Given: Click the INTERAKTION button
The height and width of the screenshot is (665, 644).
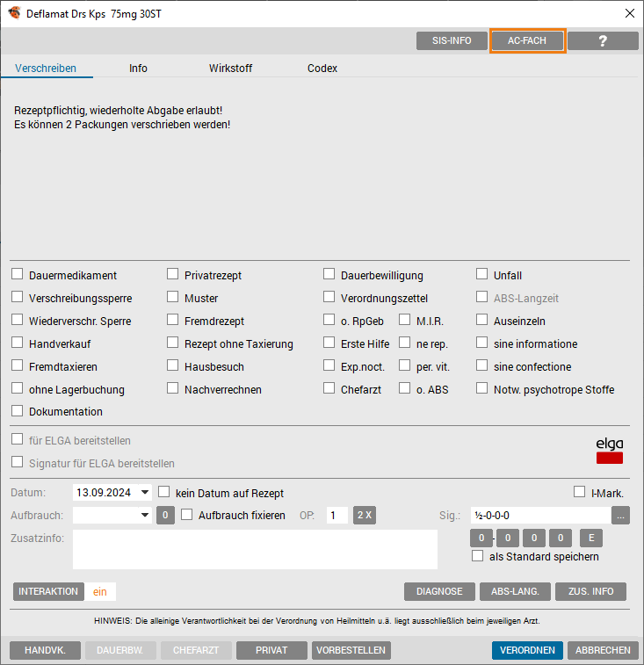Looking at the screenshot, I should [48, 591].
